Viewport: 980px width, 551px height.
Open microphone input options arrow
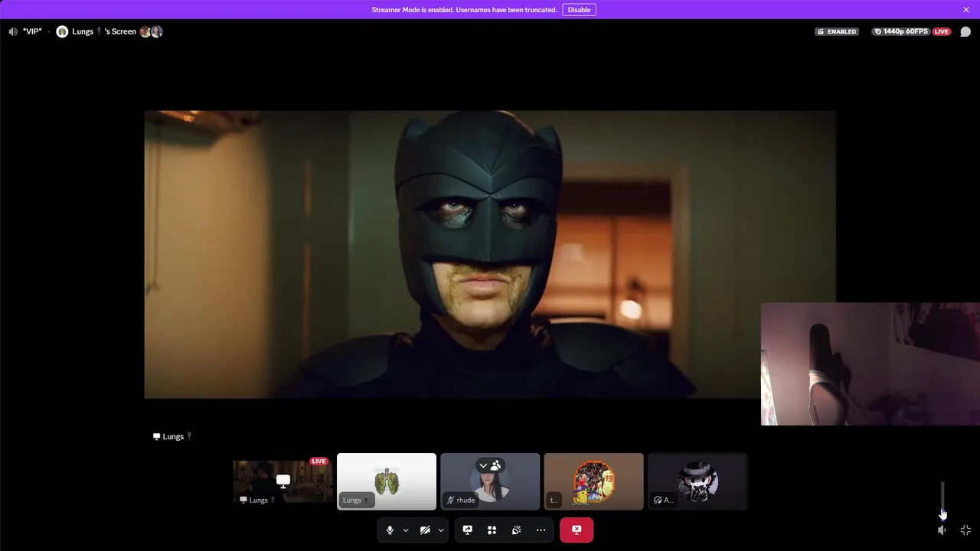[x=406, y=530]
